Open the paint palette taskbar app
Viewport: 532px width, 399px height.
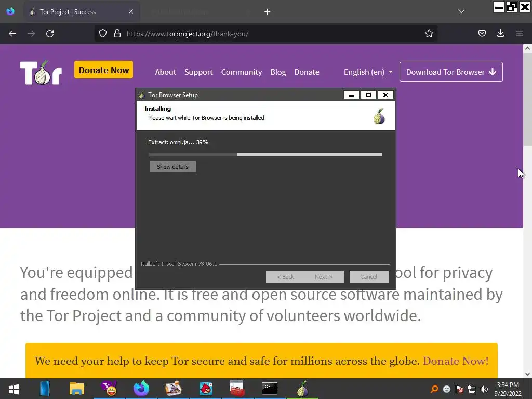174,389
